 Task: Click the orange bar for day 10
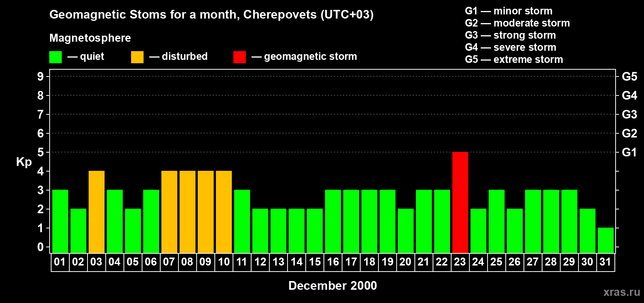pyautogui.click(x=224, y=212)
